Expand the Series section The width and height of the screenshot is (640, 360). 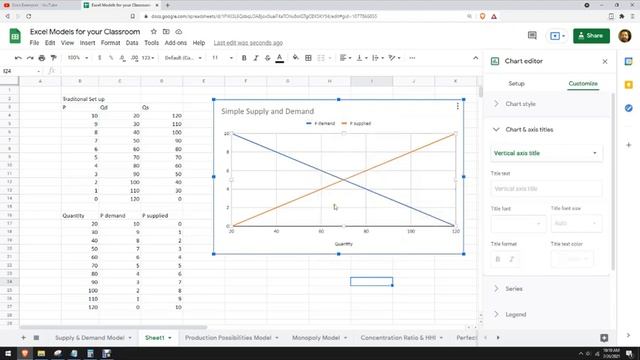[547, 289]
